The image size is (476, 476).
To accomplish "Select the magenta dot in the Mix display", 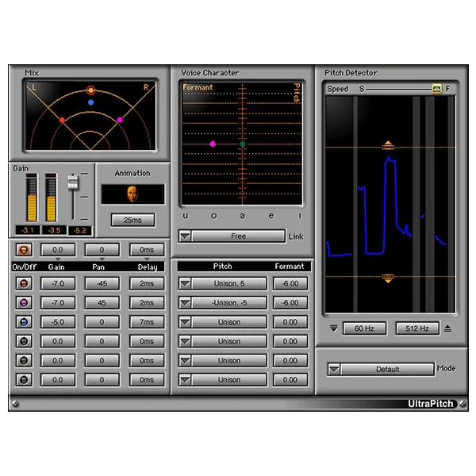I will (x=120, y=120).
